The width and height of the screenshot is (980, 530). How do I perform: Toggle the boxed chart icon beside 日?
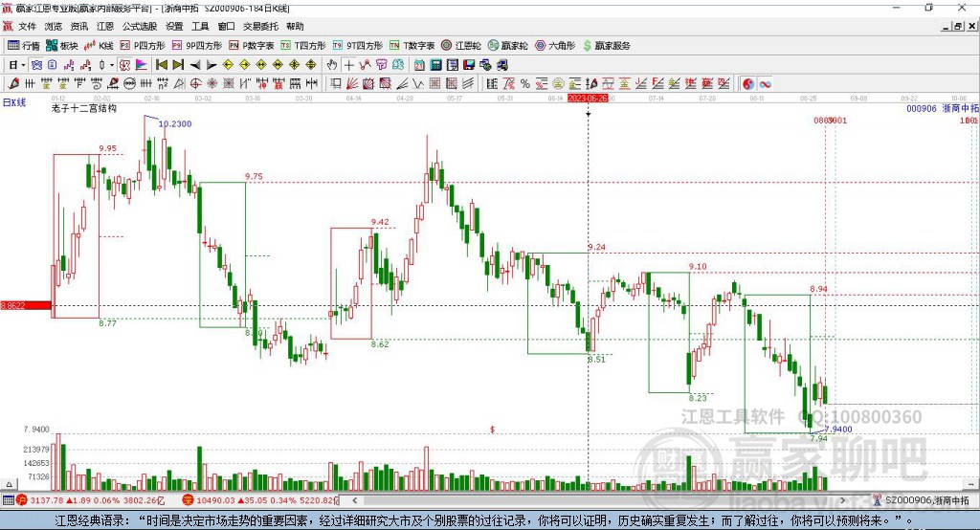(36, 65)
